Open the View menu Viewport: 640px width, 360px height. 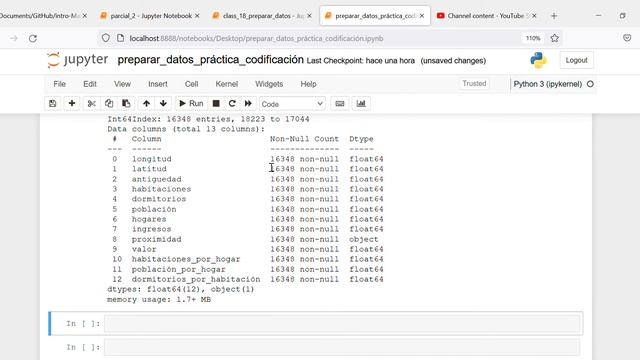(122, 84)
